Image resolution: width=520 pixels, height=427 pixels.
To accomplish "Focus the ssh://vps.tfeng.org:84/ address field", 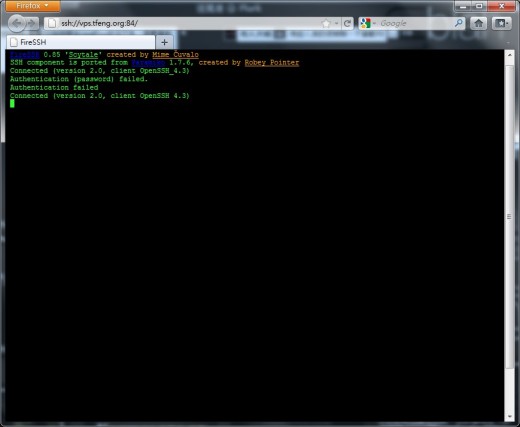I will pos(188,23).
